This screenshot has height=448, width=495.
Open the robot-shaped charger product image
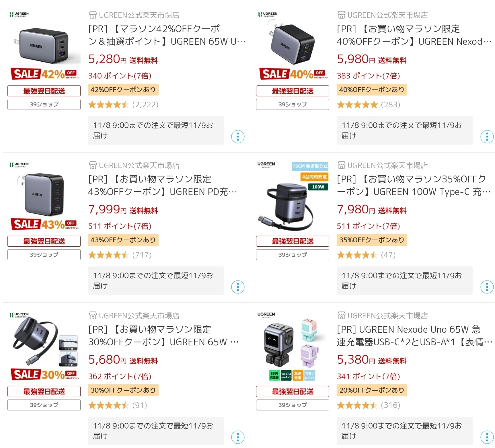point(293,347)
